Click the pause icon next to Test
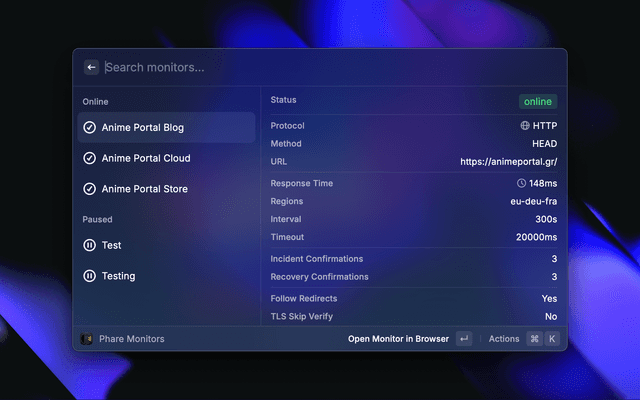The height and width of the screenshot is (400, 640). pyautogui.click(x=90, y=245)
